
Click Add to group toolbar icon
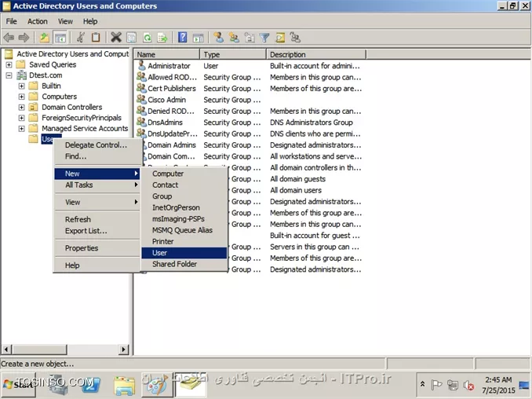click(295, 38)
